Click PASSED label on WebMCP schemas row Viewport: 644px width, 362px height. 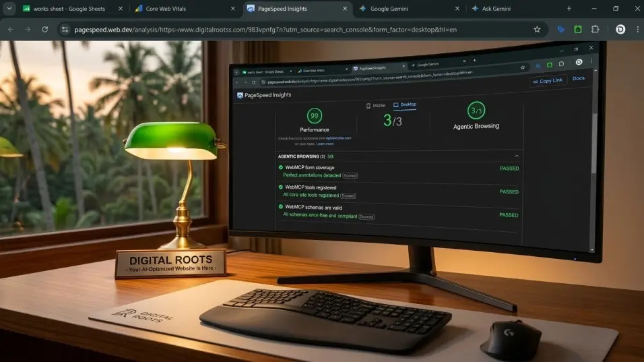point(509,215)
